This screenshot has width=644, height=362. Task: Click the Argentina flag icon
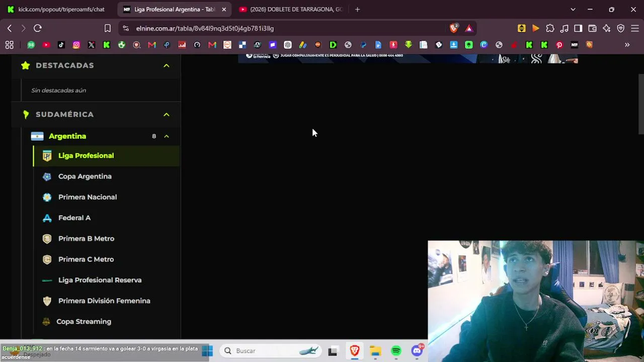37,136
